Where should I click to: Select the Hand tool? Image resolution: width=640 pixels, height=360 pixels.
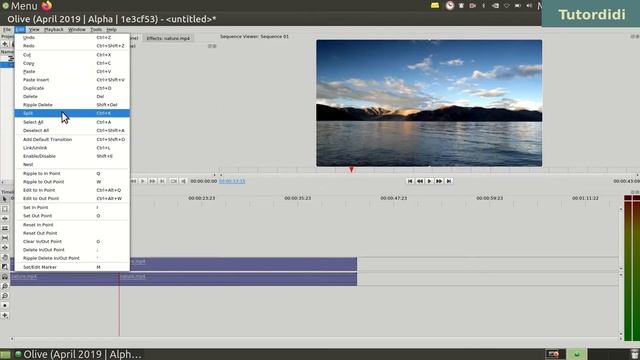tap(4, 257)
